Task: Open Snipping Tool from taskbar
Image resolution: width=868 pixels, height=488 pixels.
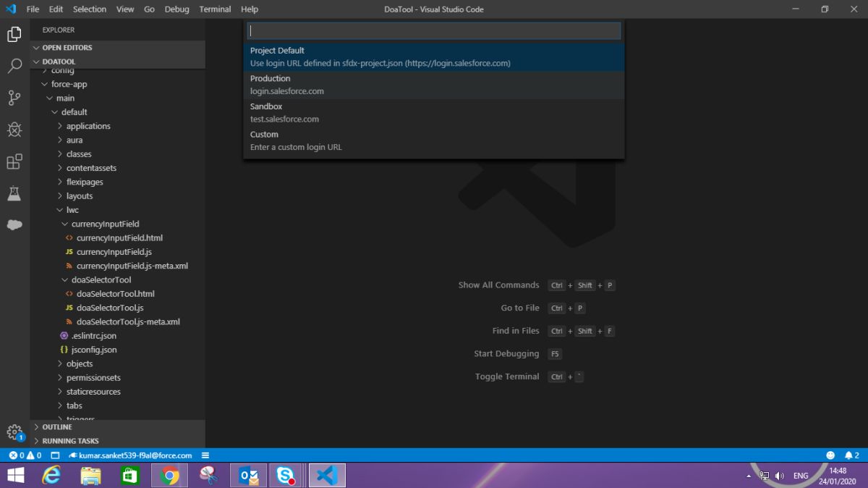Action: pos(209,476)
